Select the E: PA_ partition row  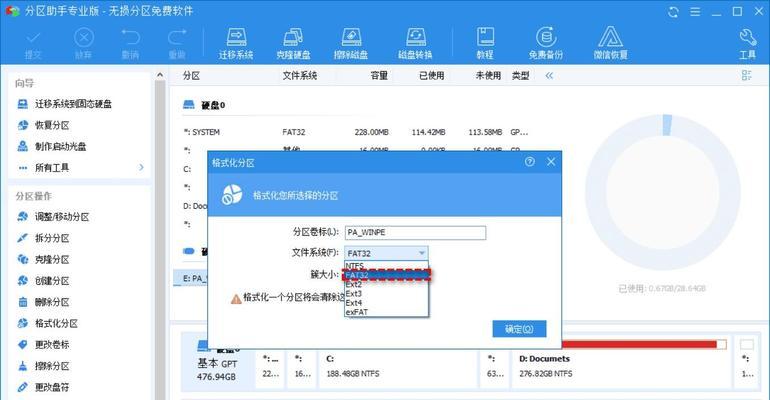click(x=191, y=278)
